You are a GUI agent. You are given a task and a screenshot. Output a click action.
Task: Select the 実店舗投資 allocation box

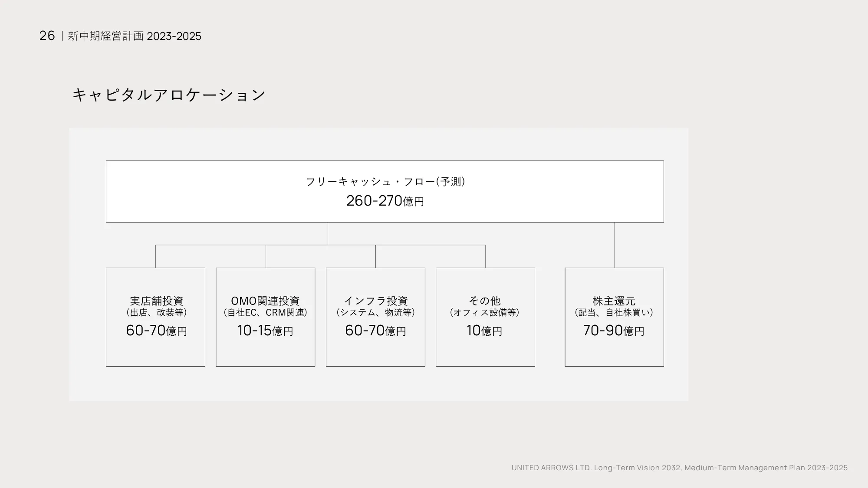pyautogui.click(x=155, y=318)
